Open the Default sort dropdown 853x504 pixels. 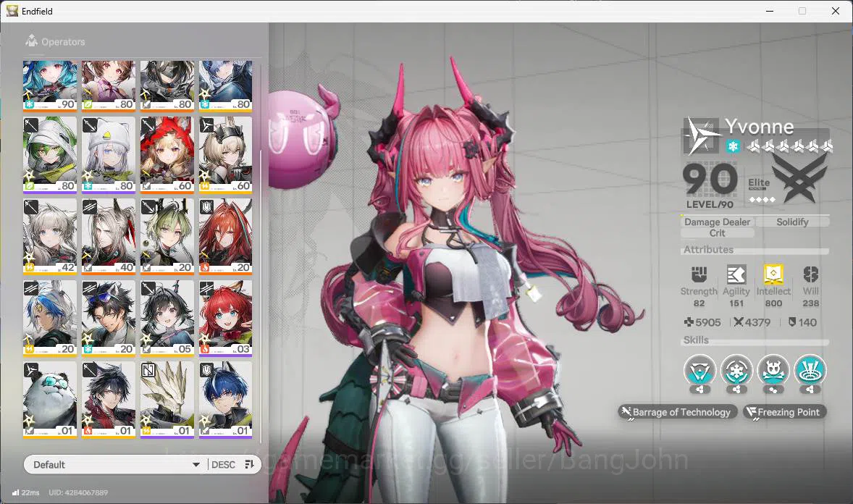(x=117, y=464)
